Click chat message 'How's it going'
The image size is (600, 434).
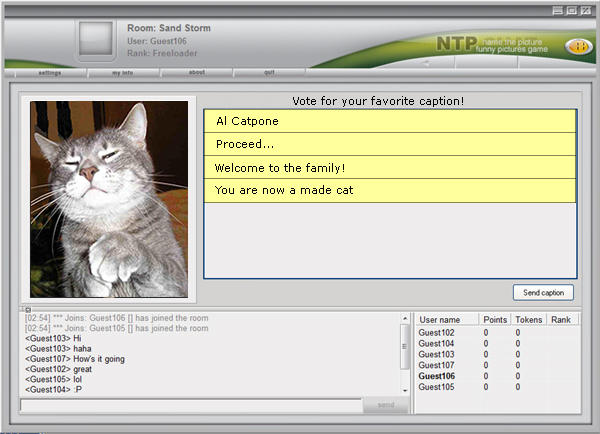99,359
